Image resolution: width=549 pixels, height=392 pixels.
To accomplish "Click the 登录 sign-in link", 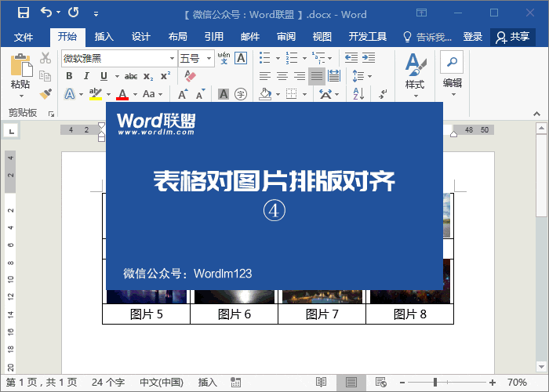I will [473, 37].
